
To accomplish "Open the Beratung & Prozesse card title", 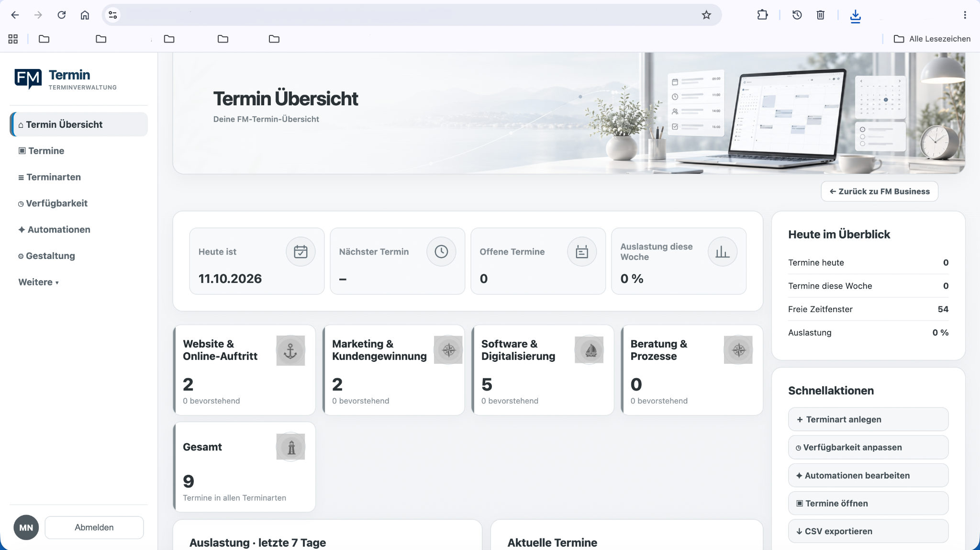I will coord(659,350).
